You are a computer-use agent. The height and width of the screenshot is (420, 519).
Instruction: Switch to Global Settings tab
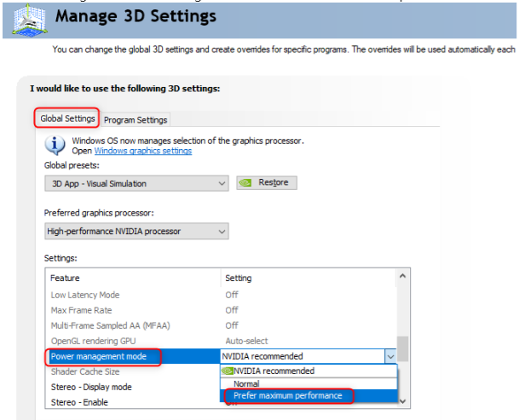(x=68, y=118)
